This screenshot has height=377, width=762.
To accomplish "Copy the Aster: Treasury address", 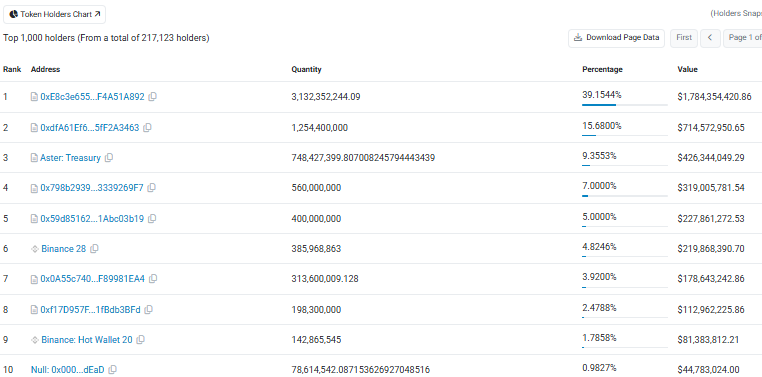I will pos(109,158).
